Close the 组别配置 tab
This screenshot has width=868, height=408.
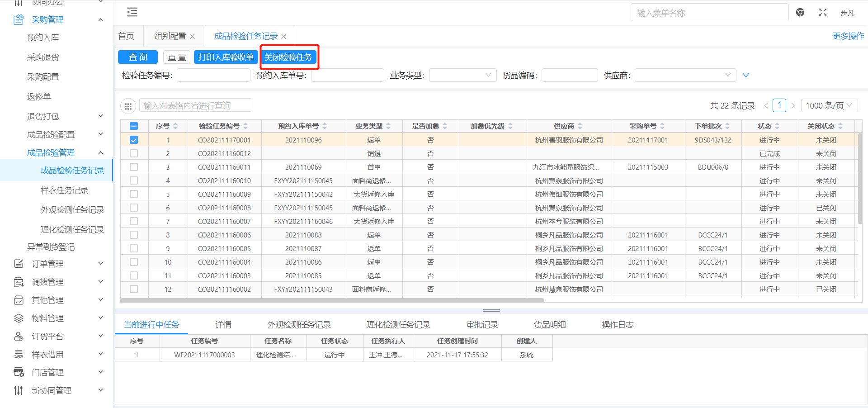pos(193,37)
